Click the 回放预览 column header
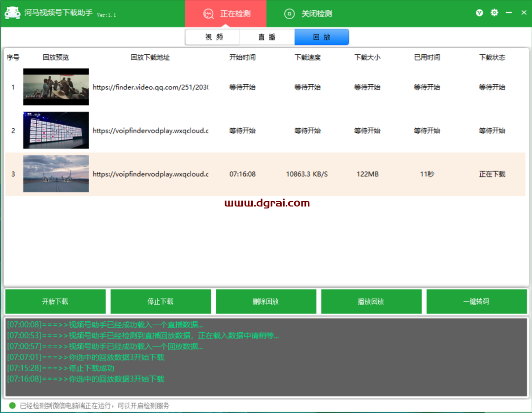 tap(56, 57)
